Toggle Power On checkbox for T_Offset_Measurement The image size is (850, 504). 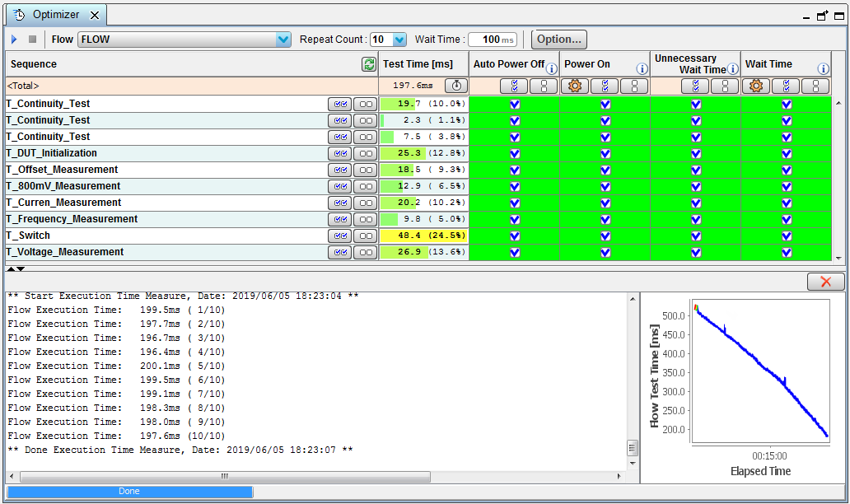605,170
